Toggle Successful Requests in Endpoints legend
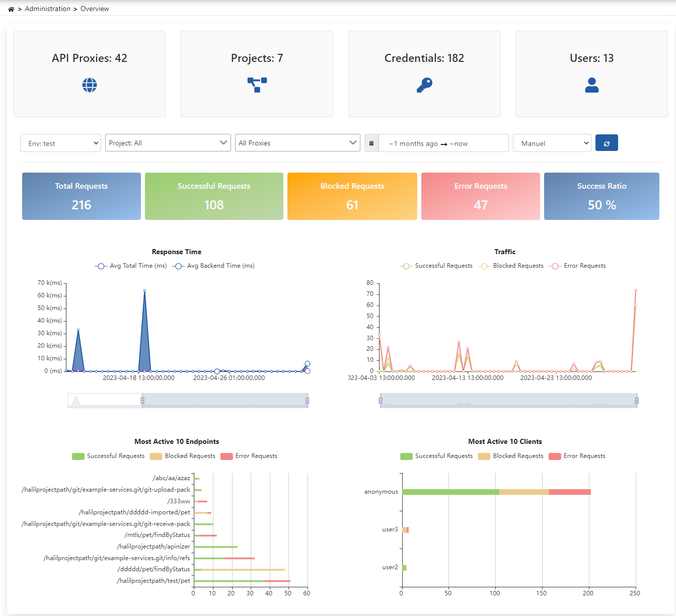Screen dimensions: 676x616 pyautogui.click(x=108, y=456)
